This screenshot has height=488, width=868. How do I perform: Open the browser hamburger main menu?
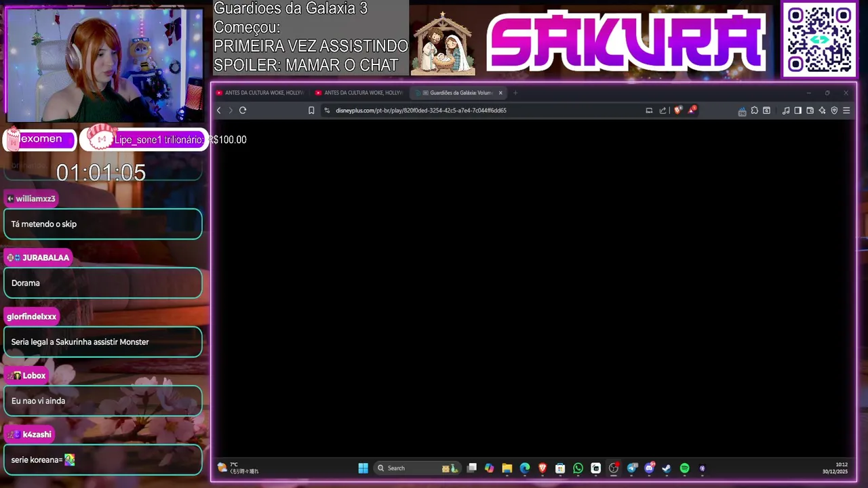846,110
